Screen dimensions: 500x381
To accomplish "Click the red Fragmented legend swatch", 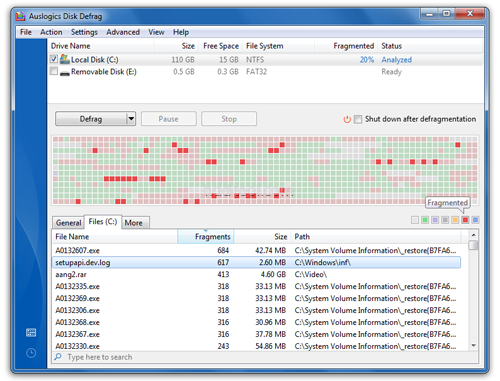I will pos(465,220).
